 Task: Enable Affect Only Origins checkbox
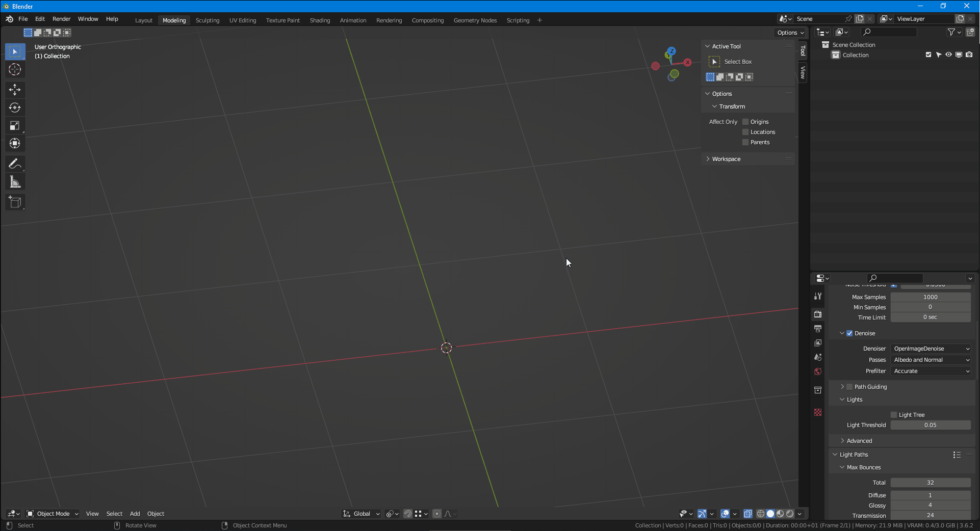pos(745,122)
